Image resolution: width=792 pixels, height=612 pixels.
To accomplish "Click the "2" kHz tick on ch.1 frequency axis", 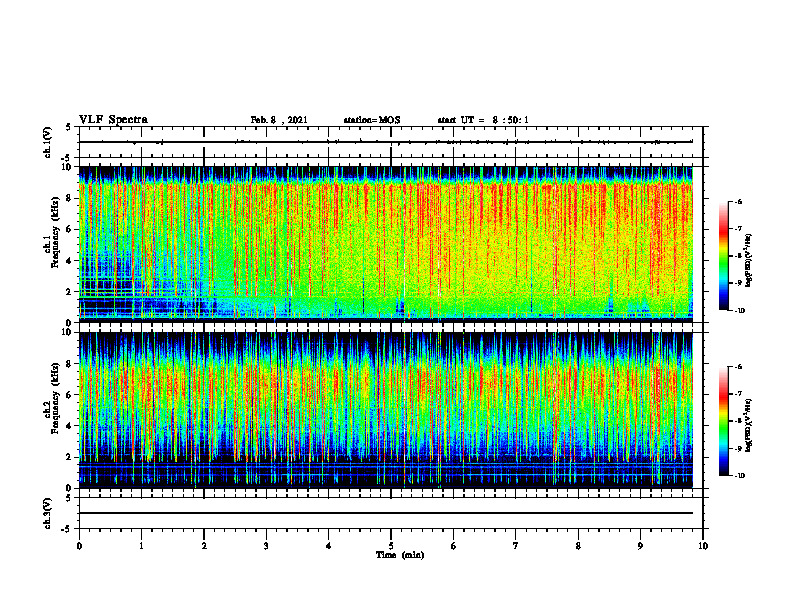I will [x=71, y=291].
